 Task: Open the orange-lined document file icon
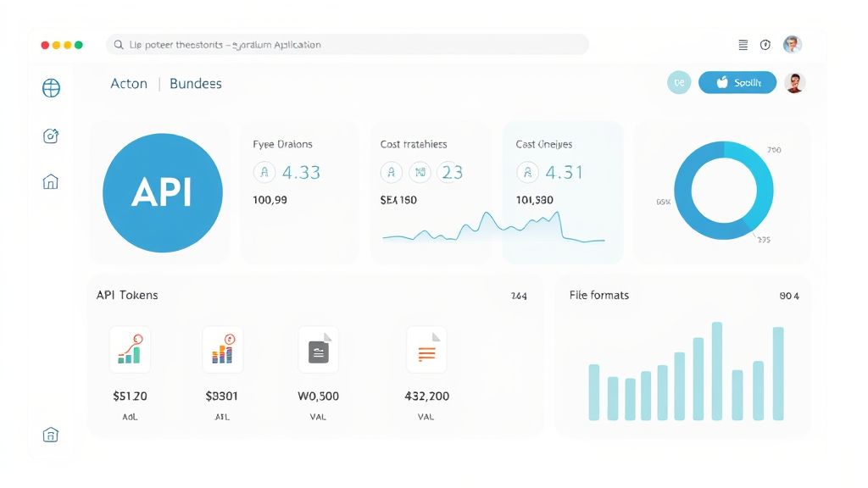point(426,349)
